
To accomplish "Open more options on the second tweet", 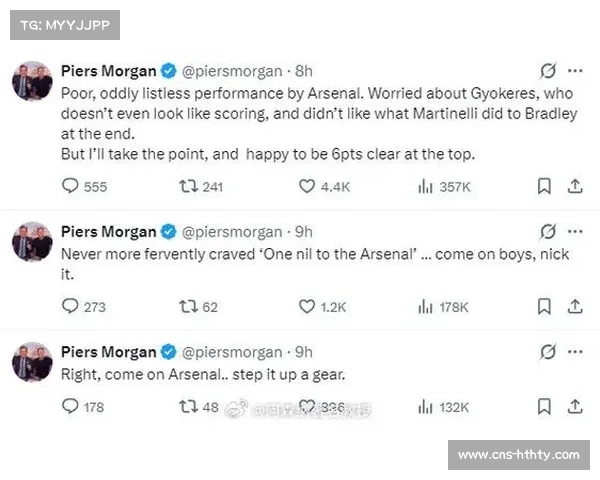I will tap(576, 231).
